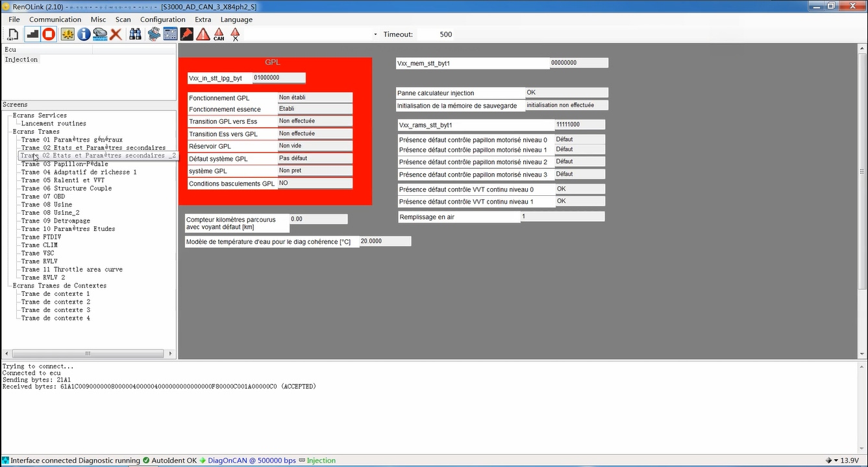Click the yellow gear settings icon

point(68,34)
